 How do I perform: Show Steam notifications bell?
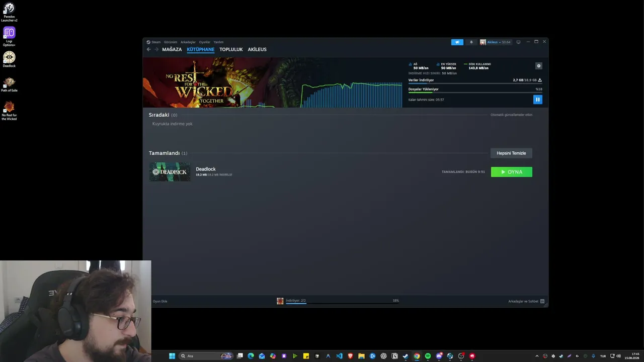pos(471,42)
